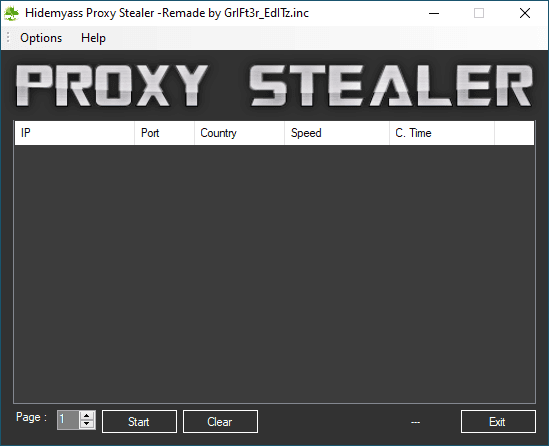Viewport: 549px width, 446px height.
Task: Click the 'Page :' label
Action: (x=31, y=417)
